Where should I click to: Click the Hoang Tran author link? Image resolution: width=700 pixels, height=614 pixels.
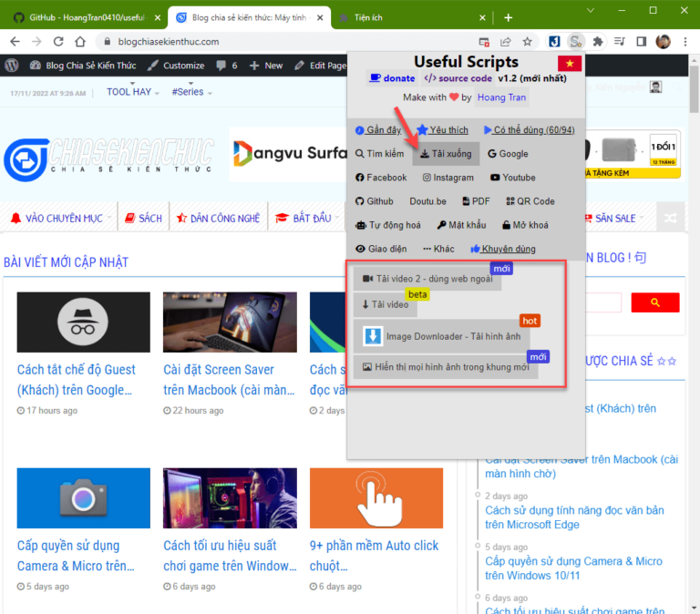tap(500, 97)
